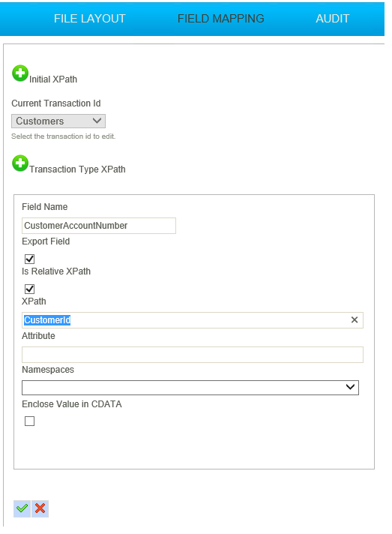Image resolution: width=392 pixels, height=534 pixels.
Task: Click green plus beside Transaction Type XPath
Action: pyautogui.click(x=20, y=163)
